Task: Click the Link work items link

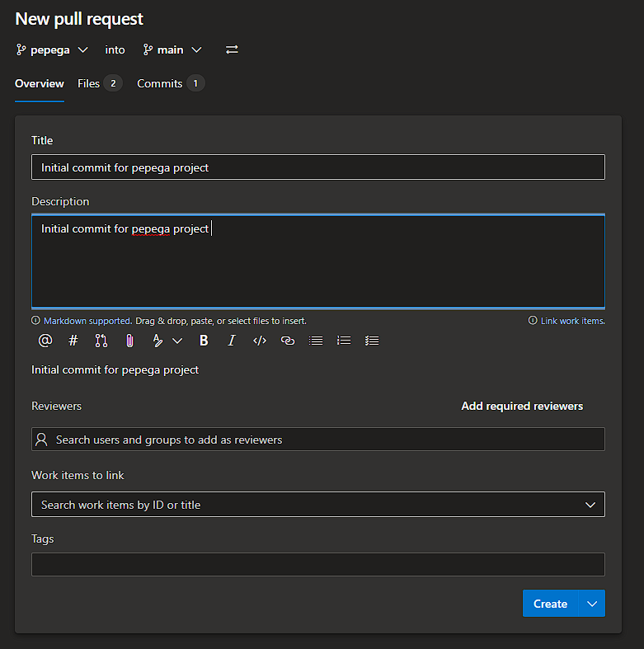Action: click(x=573, y=321)
